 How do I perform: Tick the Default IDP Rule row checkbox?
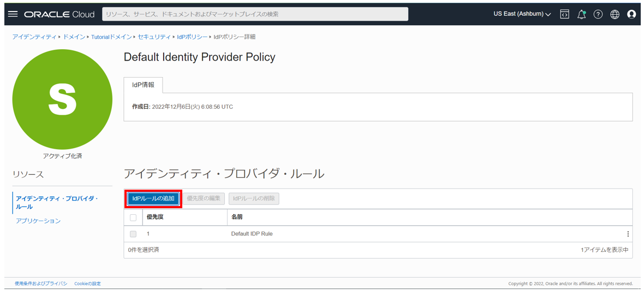click(x=133, y=234)
